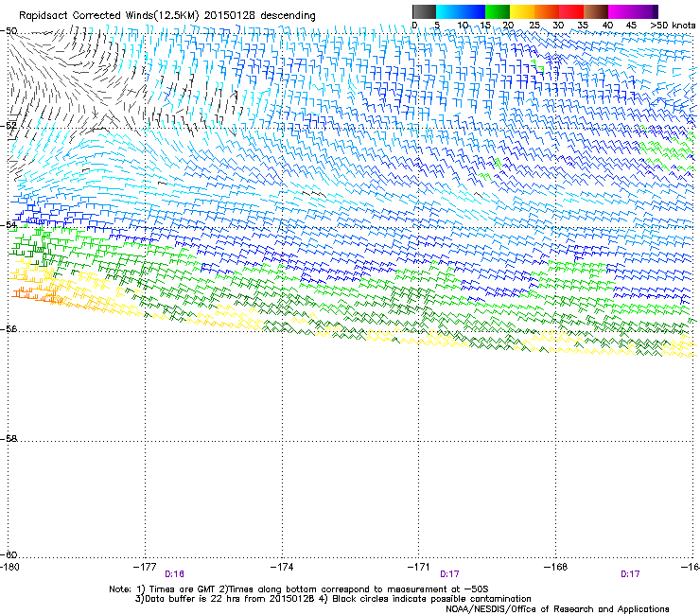This screenshot has height=615, width=700.
Task: Click the '-174' longitude axis label
Action: pos(282,567)
